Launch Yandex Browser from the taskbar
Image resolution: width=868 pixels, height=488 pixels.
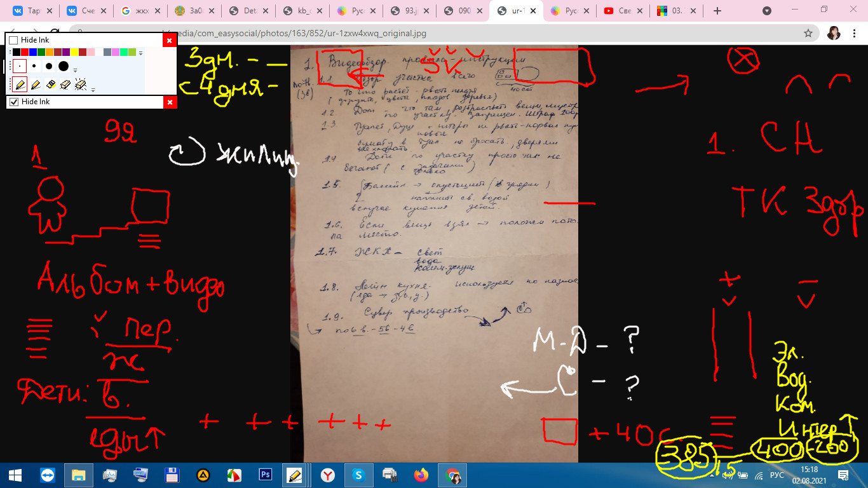click(327, 475)
